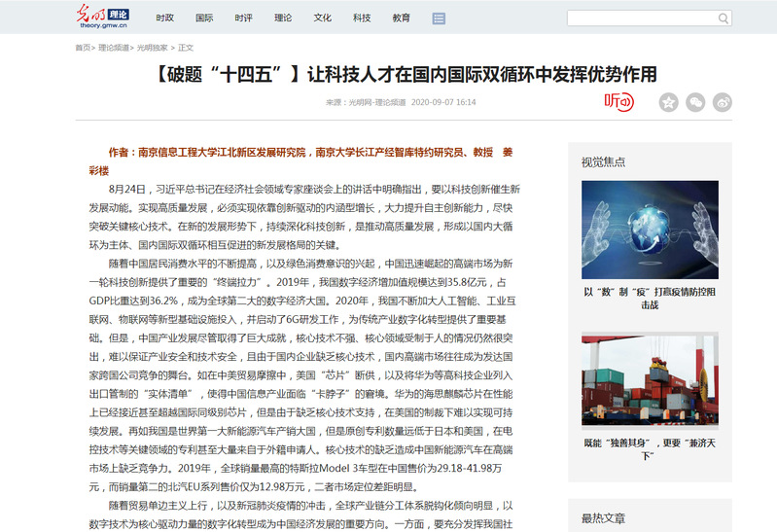Open the shipping containers port thumbnail
Image resolution: width=777 pixels, height=532 pixels.
click(x=650, y=382)
